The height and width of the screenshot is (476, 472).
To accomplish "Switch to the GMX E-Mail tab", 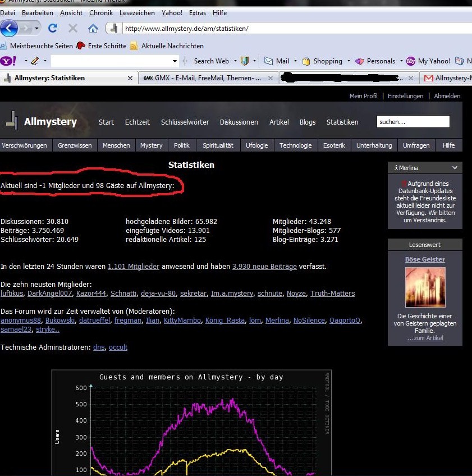I will [208, 78].
